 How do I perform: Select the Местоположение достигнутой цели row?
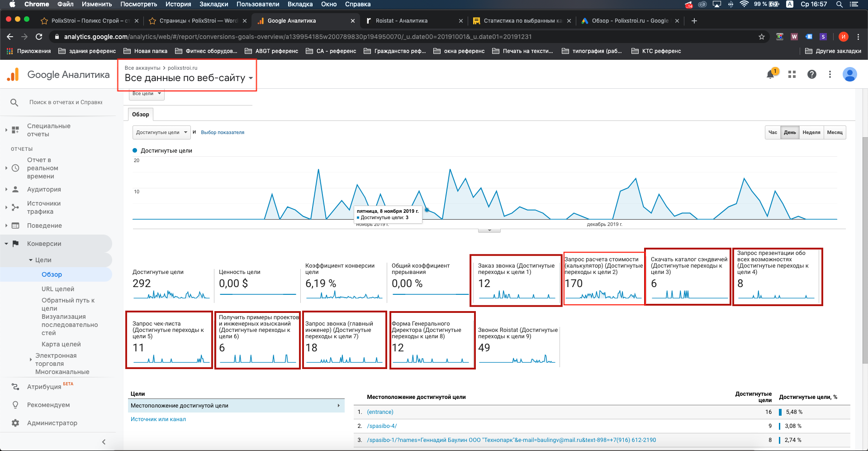coord(236,406)
